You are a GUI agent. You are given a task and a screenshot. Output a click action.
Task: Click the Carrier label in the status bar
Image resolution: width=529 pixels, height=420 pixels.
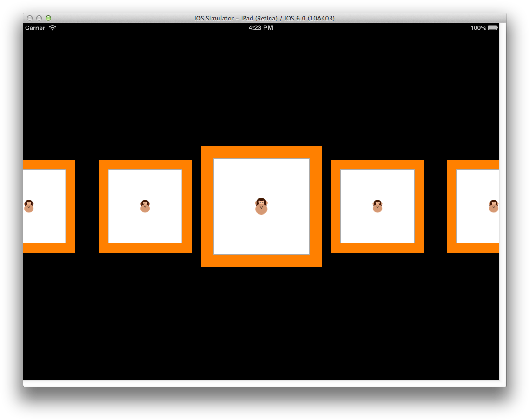[35, 28]
